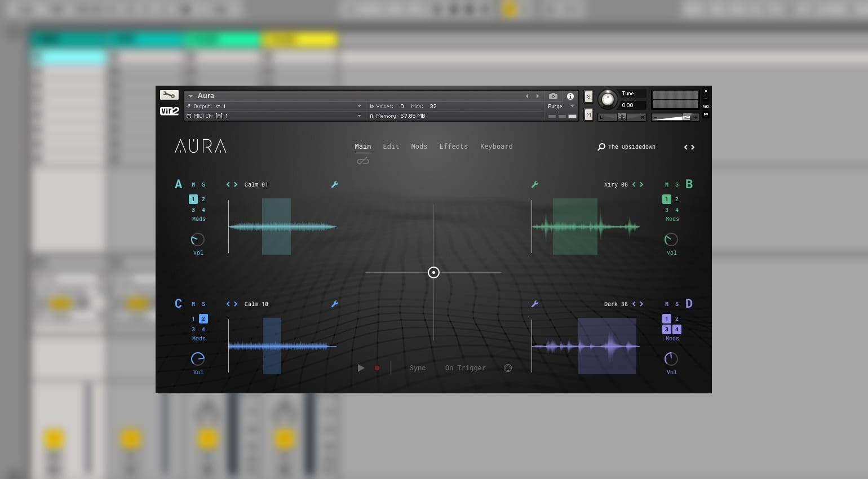This screenshot has height=479, width=868.
Task: Select previous instrument arrow in Aura header
Action: (527, 96)
